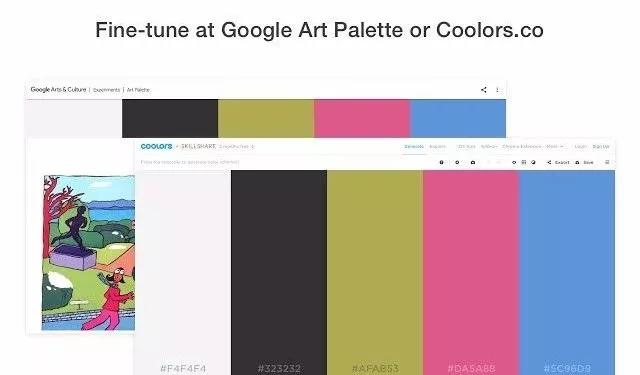Click the runner illustration artwork thumbnail
Viewport: 640px width, 375px height.
pyautogui.click(x=88, y=253)
